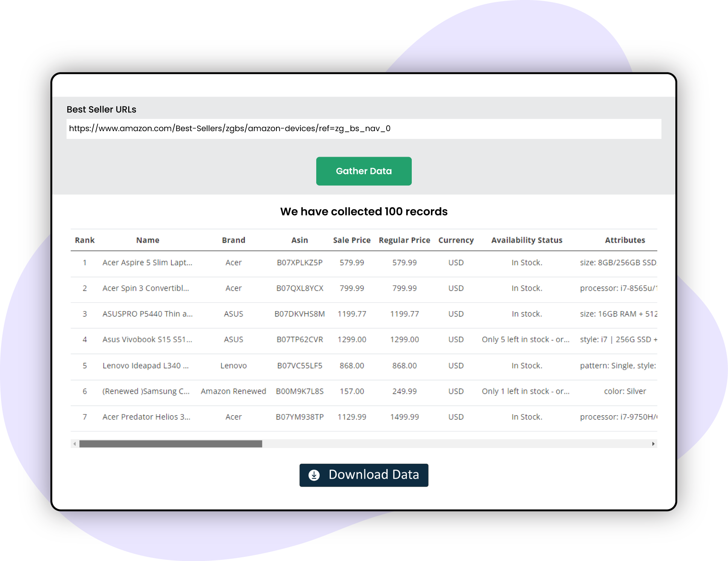Click regular price 249.99

tap(404, 391)
